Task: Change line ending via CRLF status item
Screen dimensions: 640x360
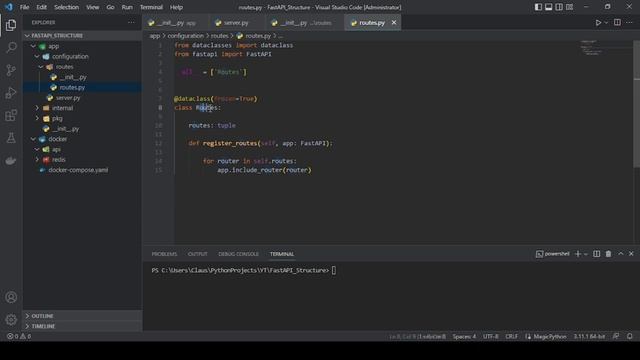Action: point(511,336)
